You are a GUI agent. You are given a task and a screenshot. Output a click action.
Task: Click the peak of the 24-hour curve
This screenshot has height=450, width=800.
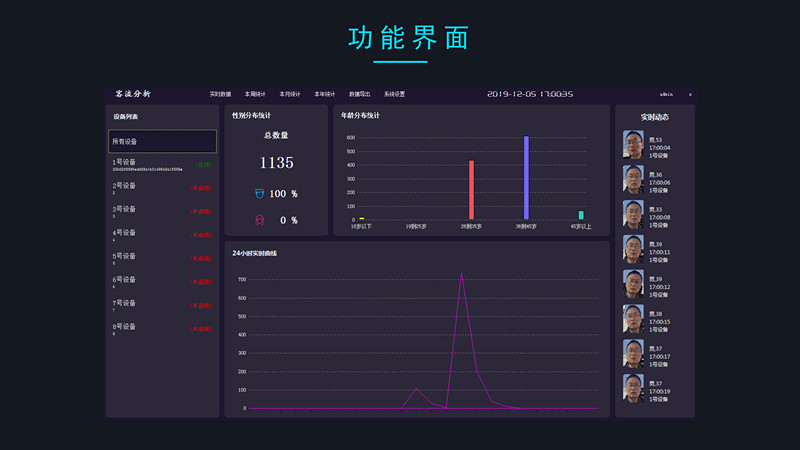coord(461,273)
